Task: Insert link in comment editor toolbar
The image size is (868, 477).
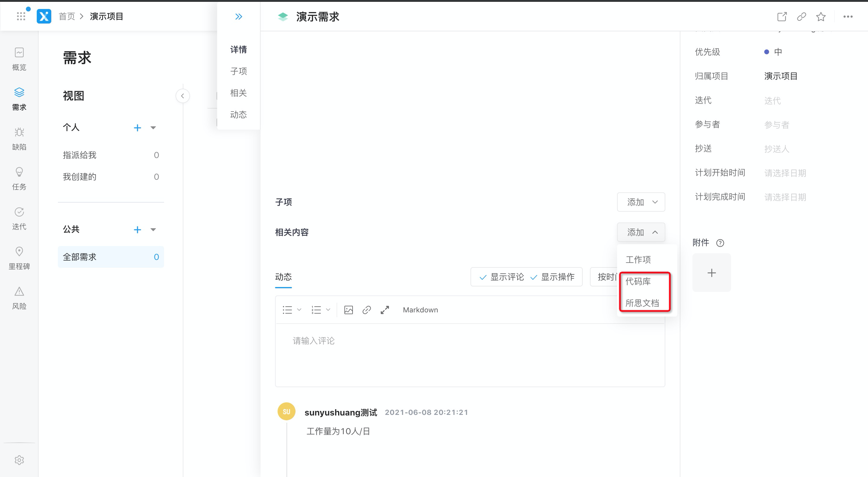Action: pos(367,310)
